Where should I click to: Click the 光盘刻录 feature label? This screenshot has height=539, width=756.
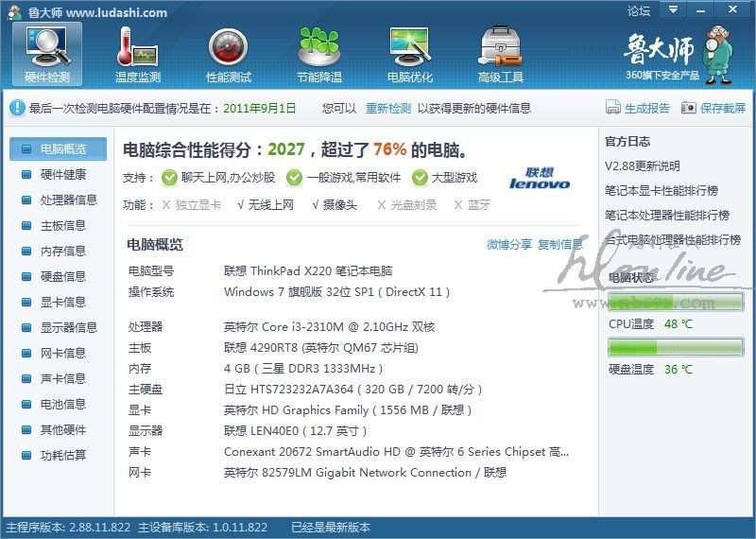[x=413, y=205]
